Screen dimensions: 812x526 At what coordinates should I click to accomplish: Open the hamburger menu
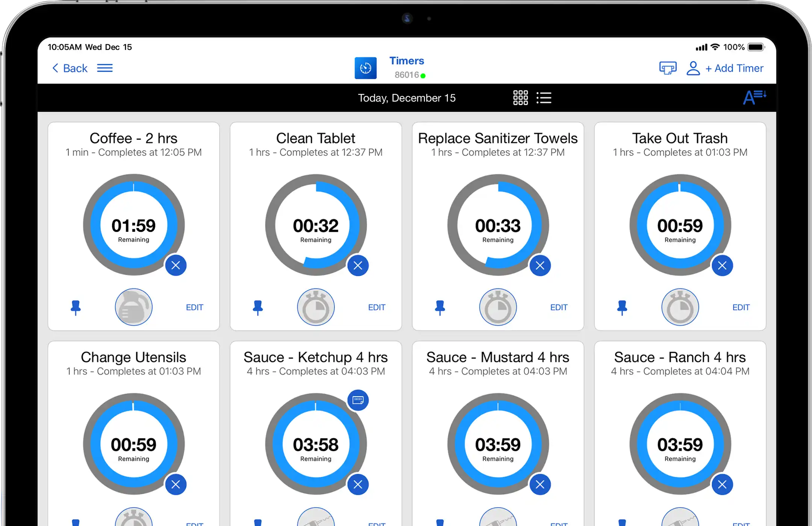point(105,68)
